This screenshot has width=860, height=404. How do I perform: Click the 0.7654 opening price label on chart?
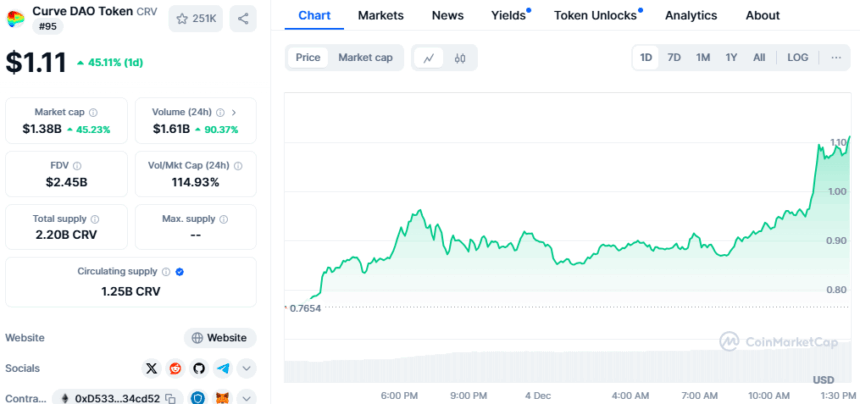305,308
